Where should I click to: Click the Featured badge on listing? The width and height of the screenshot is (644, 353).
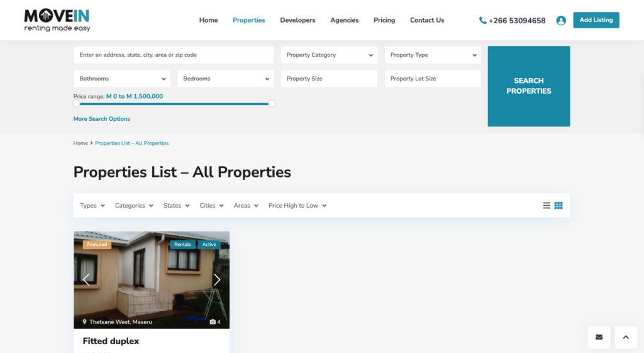pos(97,245)
